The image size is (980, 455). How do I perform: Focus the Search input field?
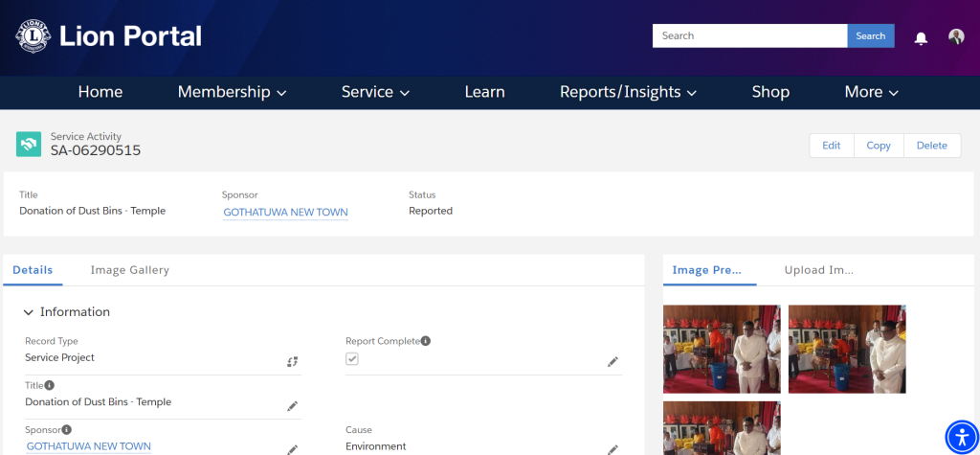tap(750, 35)
